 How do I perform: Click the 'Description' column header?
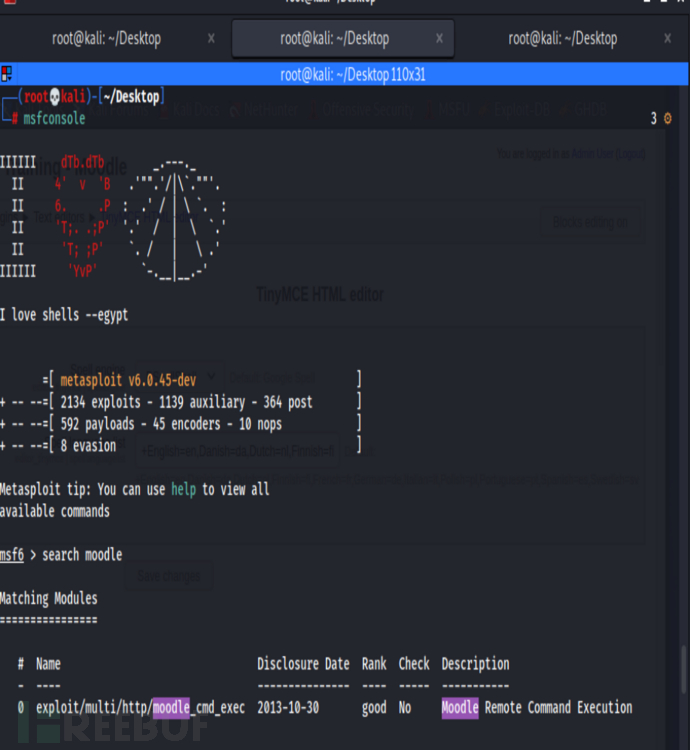[x=475, y=664]
